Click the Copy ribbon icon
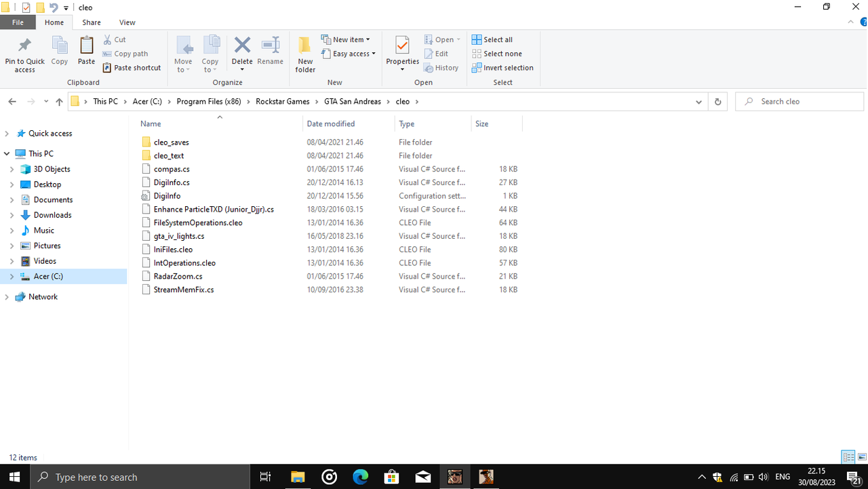Image resolution: width=868 pixels, height=489 pixels. pos(60,45)
